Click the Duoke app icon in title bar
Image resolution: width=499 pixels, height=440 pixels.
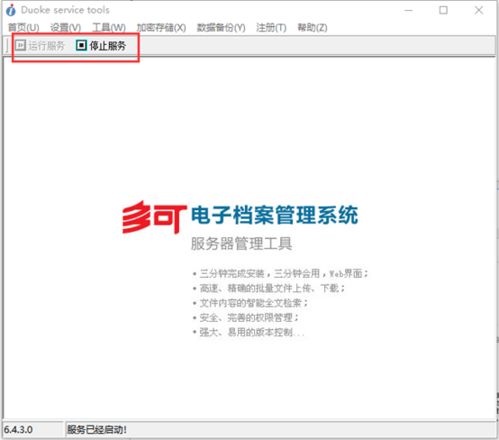[x=11, y=10]
